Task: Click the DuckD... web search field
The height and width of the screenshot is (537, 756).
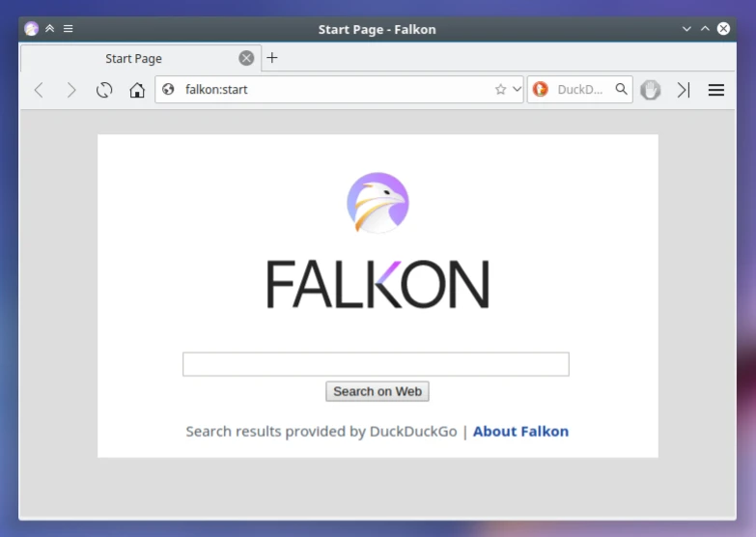Action: tap(582, 89)
